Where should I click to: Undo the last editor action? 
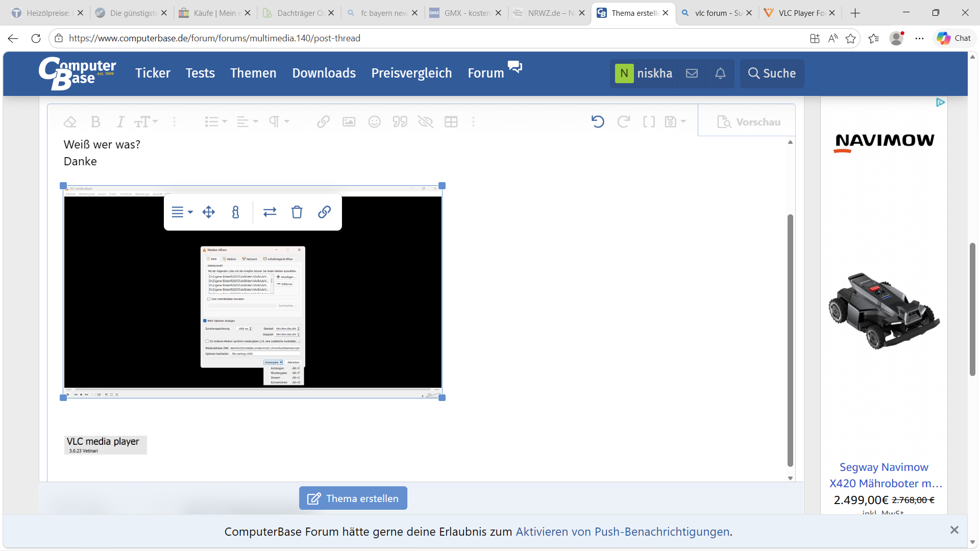pyautogui.click(x=598, y=122)
